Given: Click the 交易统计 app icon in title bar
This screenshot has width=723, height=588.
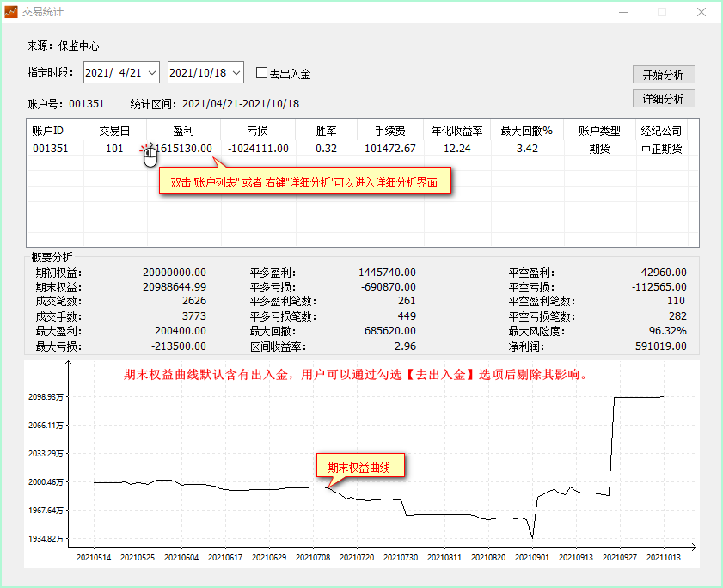Looking at the screenshot, I should click(10, 11).
